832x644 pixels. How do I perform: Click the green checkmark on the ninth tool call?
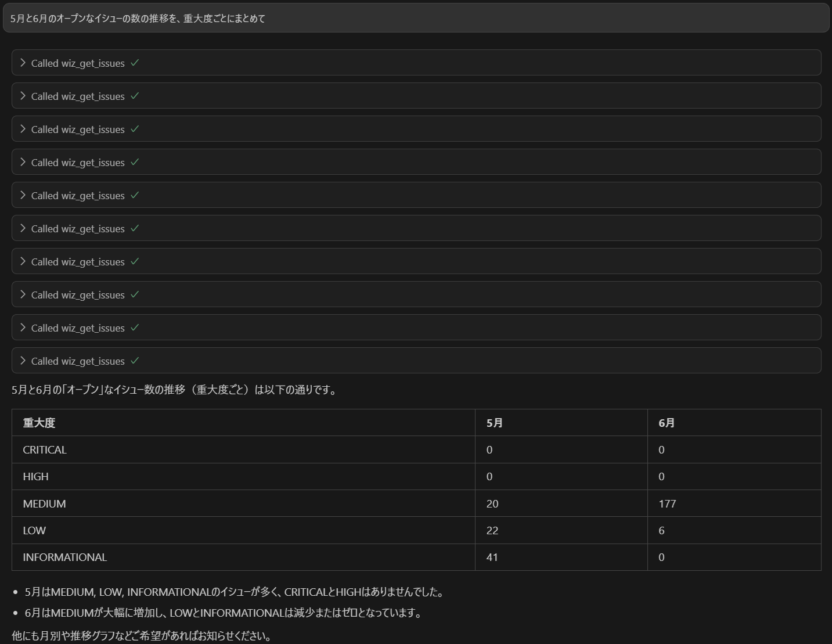135,328
